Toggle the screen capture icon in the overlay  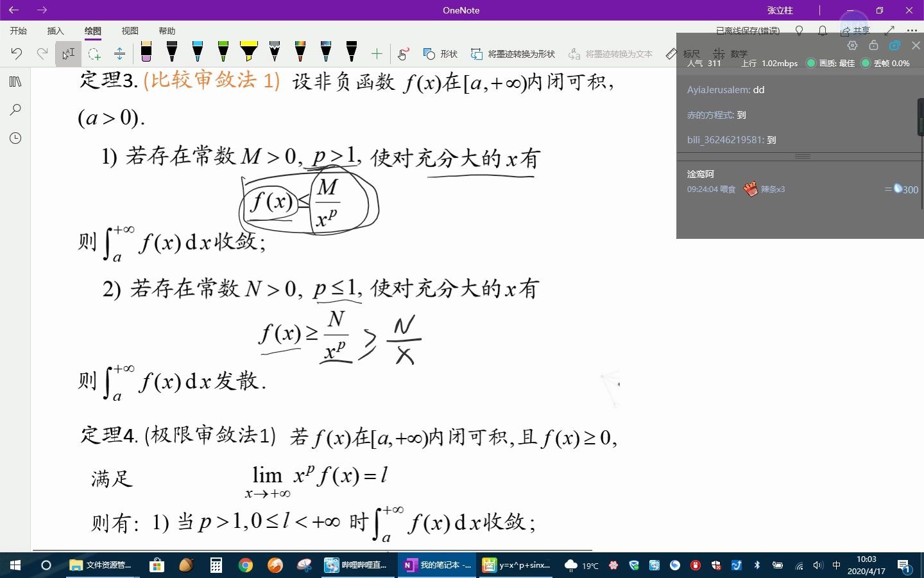tap(894, 45)
